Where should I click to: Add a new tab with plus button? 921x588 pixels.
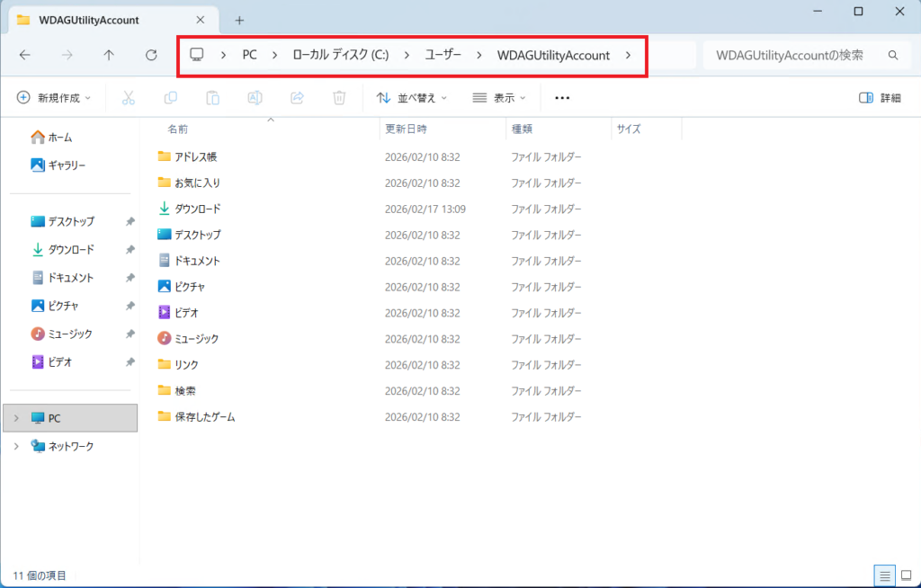click(x=239, y=20)
